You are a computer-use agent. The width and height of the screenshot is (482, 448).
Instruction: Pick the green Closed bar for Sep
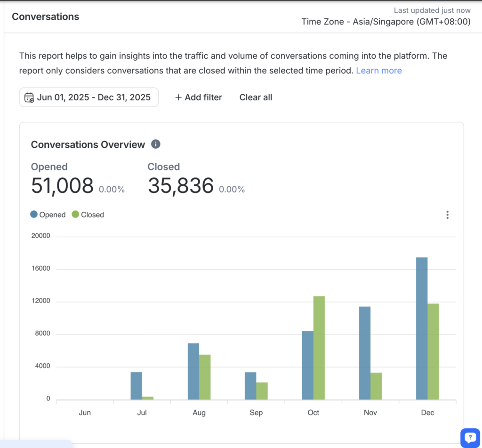click(x=262, y=391)
